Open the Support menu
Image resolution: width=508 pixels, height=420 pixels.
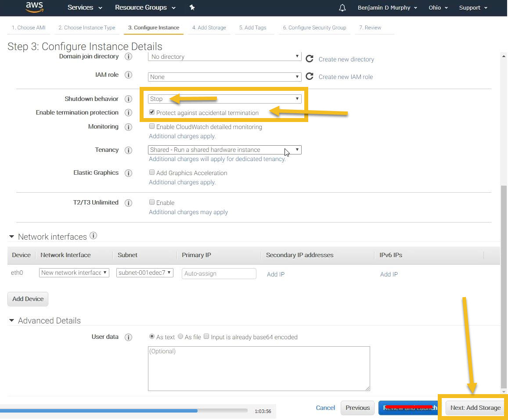click(x=473, y=8)
